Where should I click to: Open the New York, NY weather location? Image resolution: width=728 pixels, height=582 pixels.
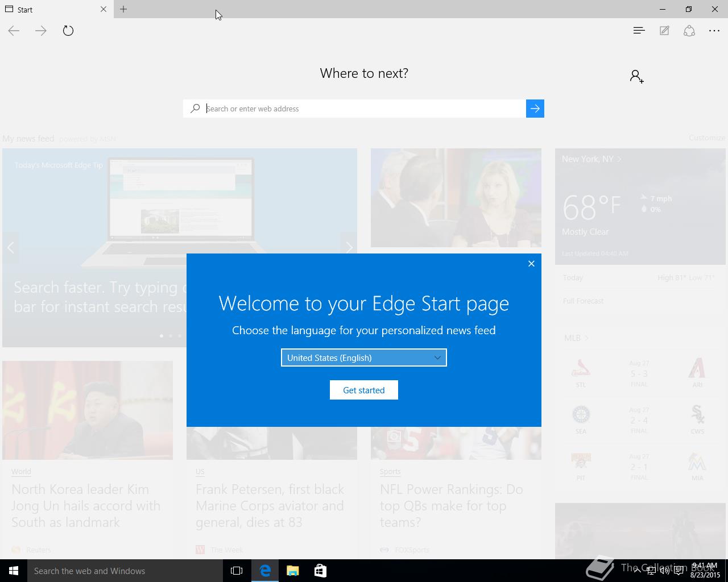[591, 159]
